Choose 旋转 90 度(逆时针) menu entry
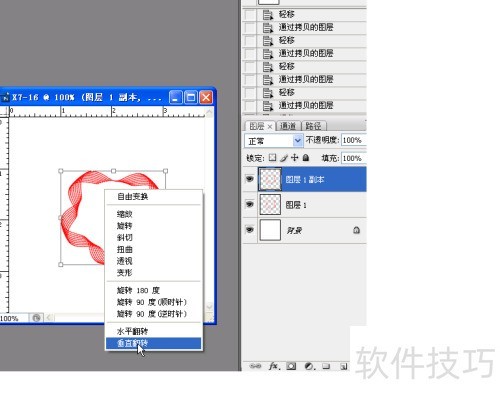 coord(154,314)
